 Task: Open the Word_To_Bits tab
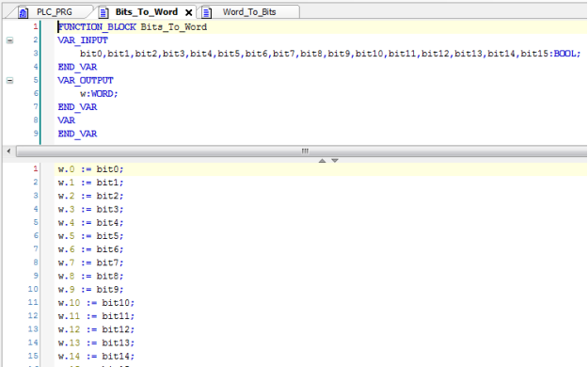coord(249,12)
